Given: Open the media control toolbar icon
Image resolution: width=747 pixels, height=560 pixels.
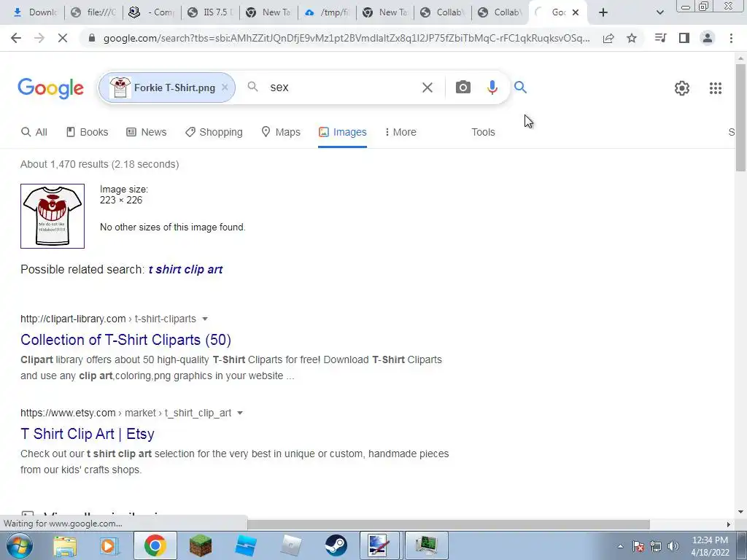Looking at the screenshot, I should point(661,38).
